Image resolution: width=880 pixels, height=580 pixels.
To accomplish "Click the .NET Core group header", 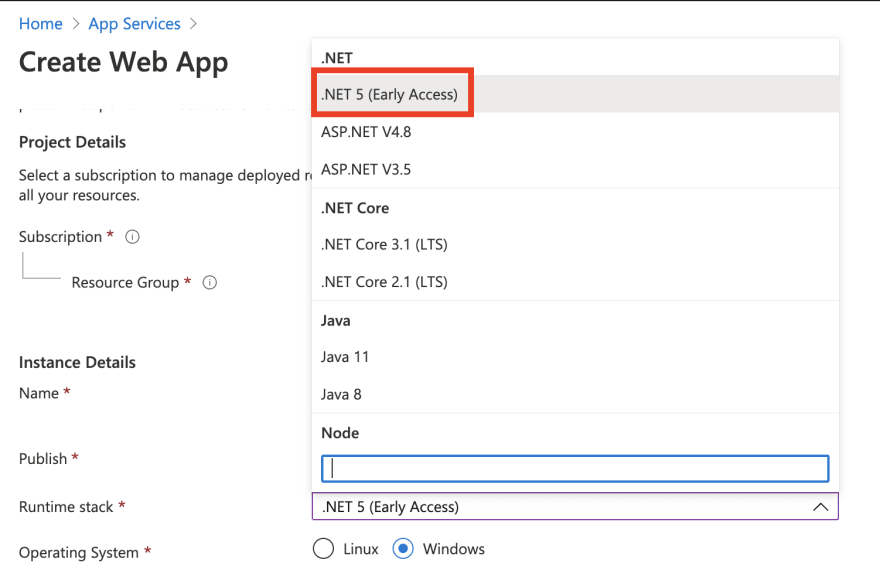I will 355,208.
